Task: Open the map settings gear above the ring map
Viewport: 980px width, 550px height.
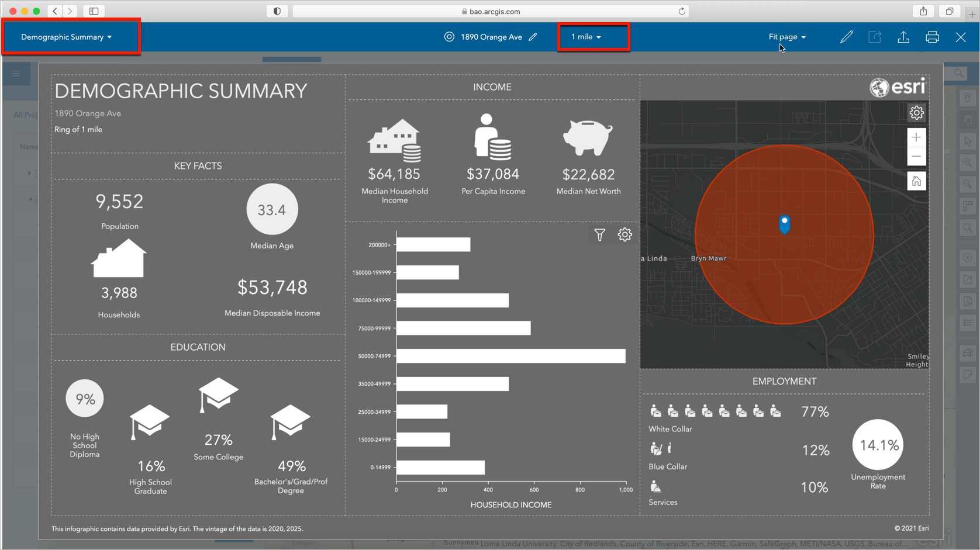Action: pos(916,112)
